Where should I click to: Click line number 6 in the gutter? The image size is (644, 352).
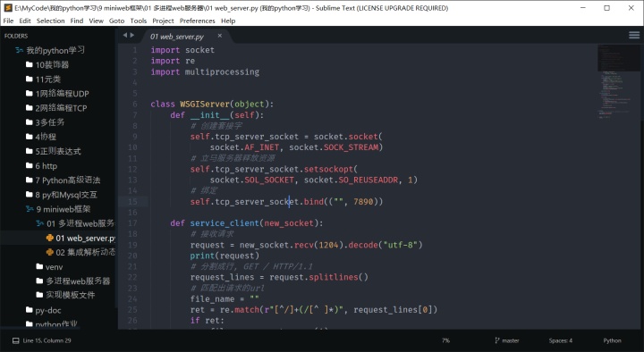tap(135, 104)
